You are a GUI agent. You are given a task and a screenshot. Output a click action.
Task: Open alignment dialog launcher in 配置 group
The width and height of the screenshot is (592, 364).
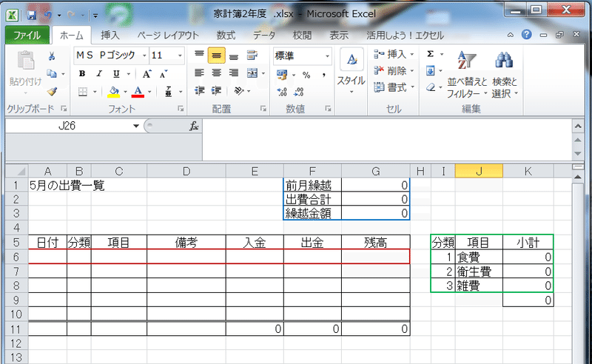[x=263, y=109]
